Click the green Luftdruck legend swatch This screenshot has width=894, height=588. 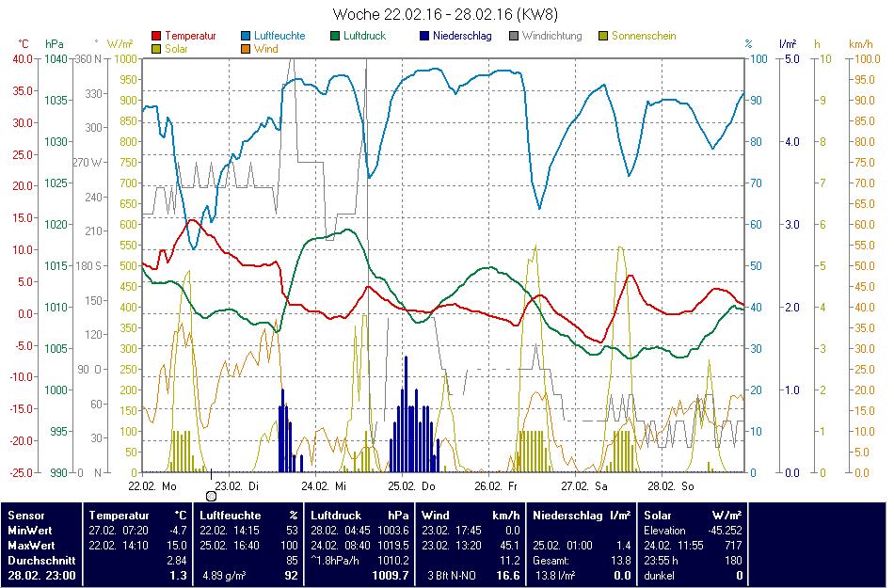(335, 36)
